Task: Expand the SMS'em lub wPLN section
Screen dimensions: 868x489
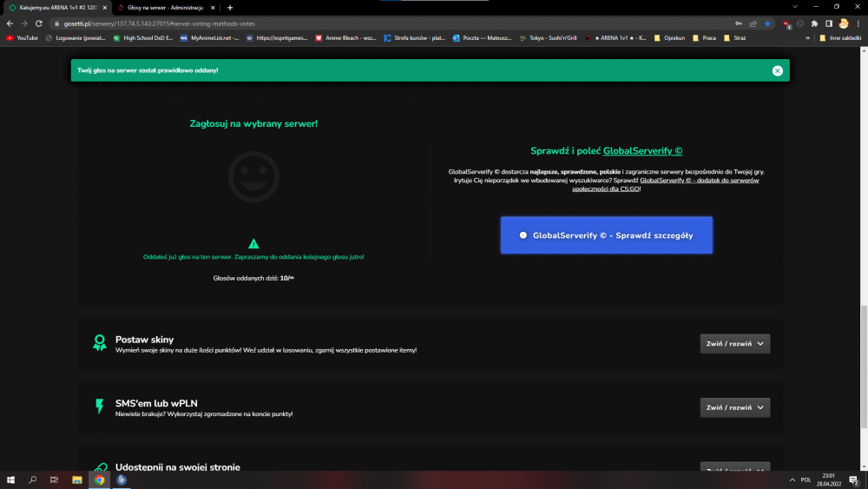Action: click(734, 407)
